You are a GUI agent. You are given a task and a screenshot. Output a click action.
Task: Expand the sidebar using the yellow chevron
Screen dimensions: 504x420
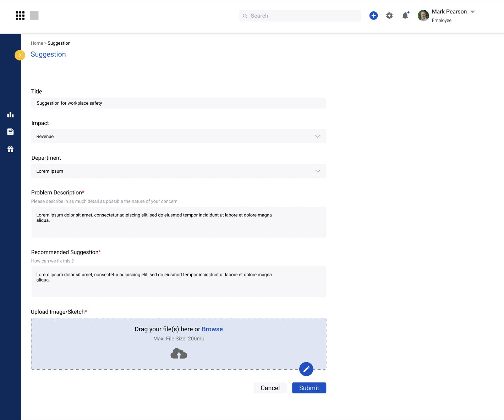click(x=20, y=55)
